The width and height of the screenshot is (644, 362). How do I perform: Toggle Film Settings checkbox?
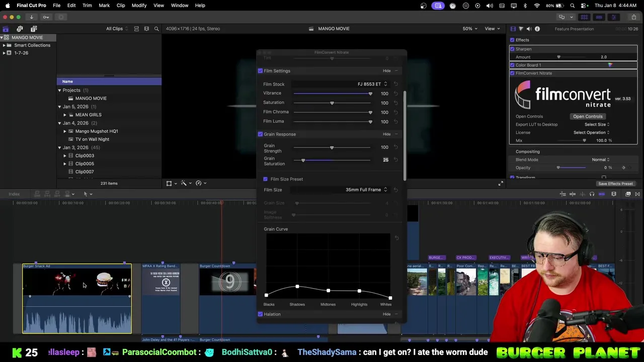pyautogui.click(x=260, y=71)
